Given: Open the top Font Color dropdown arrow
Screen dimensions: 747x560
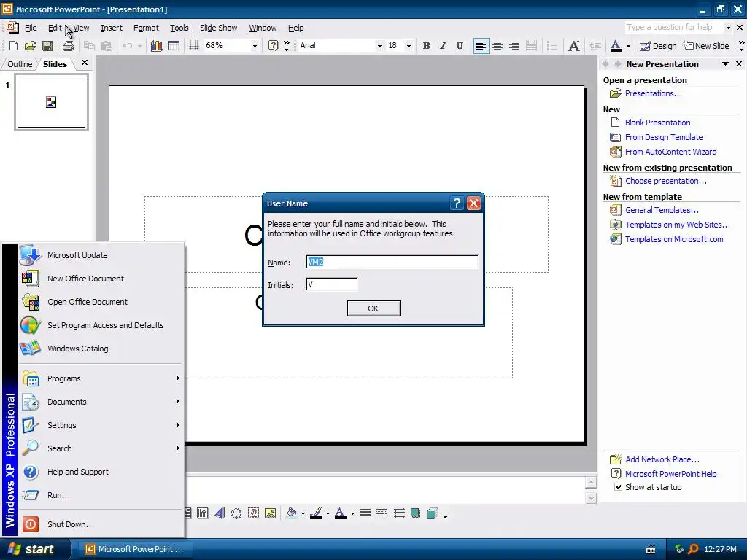Looking at the screenshot, I should pyautogui.click(x=628, y=46).
